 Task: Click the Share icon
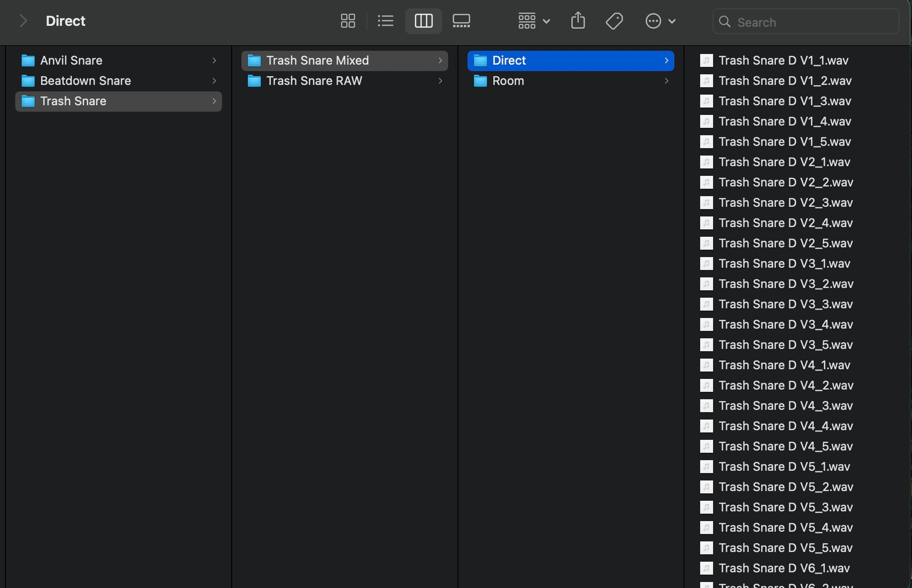coord(578,21)
